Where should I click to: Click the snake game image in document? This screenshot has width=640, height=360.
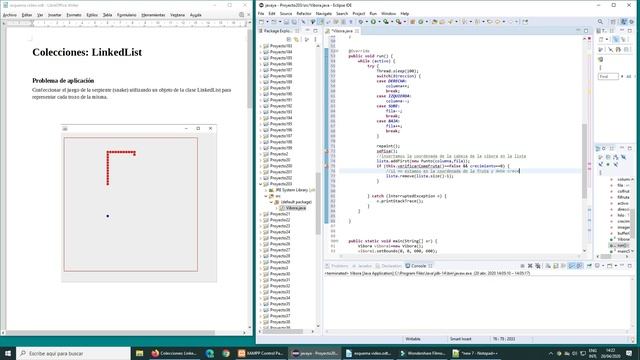(139, 203)
